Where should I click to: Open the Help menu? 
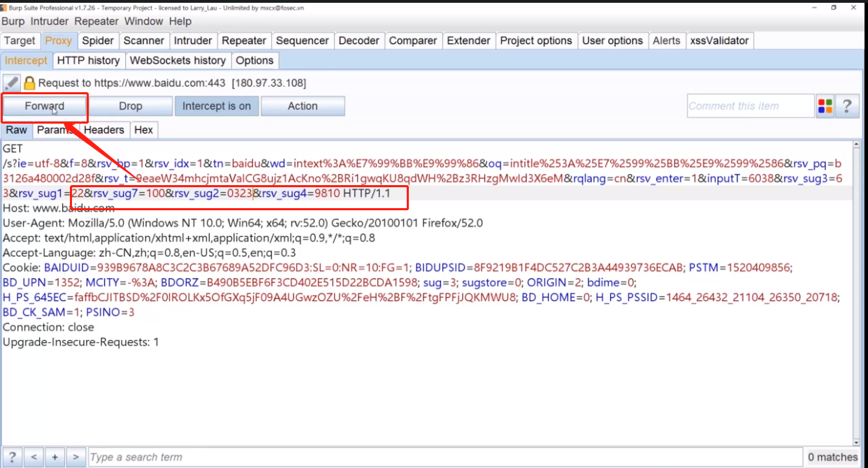pyautogui.click(x=180, y=22)
